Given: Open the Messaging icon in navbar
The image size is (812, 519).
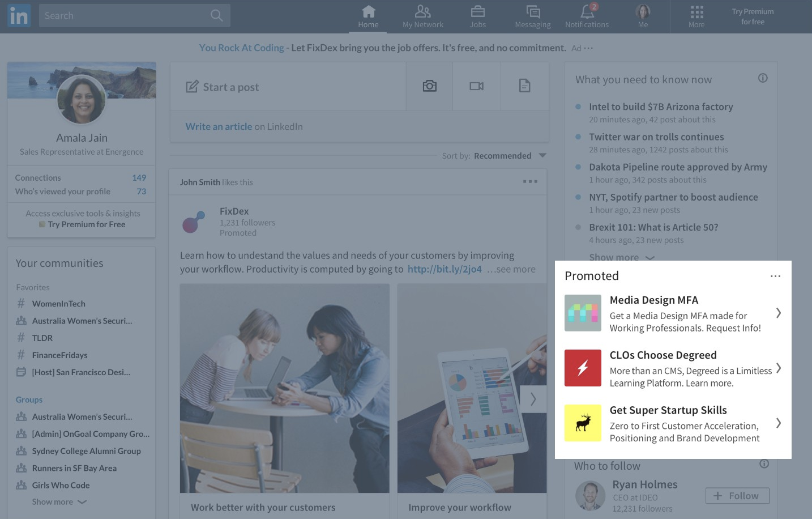Looking at the screenshot, I should 533,12.
